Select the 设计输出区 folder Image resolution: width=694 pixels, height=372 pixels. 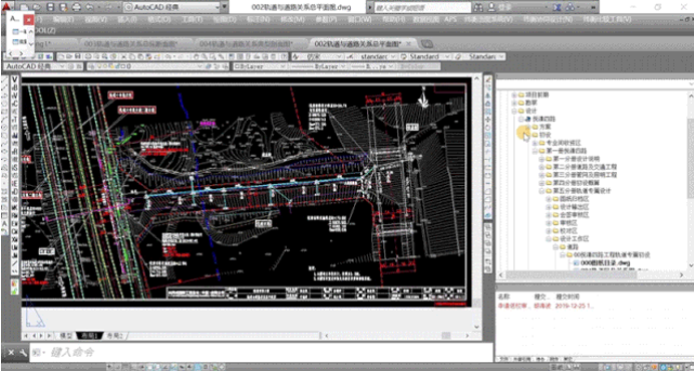pyautogui.click(x=574, y=207)
